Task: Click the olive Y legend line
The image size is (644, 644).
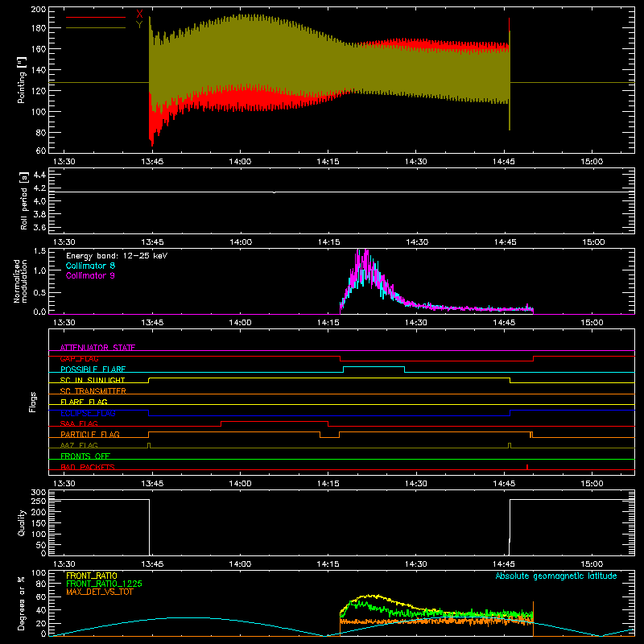Action: pyautogui.click(x=96, y=27)
